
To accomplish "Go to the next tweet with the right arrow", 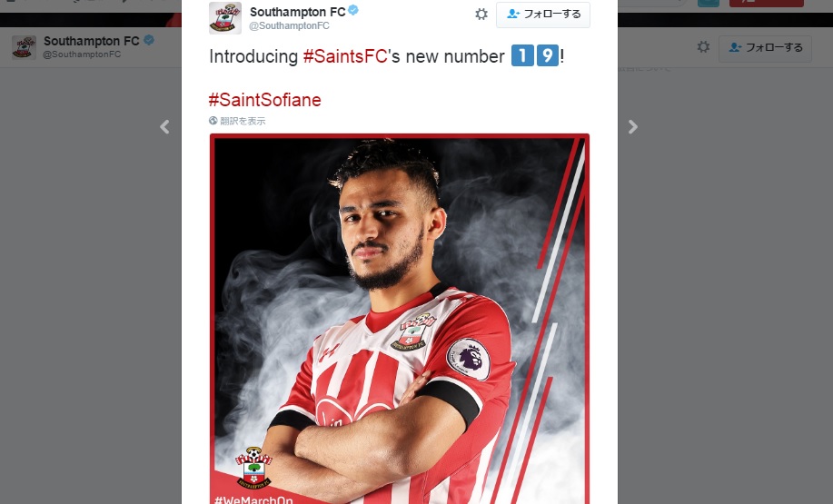I will (x=633, y=126).
